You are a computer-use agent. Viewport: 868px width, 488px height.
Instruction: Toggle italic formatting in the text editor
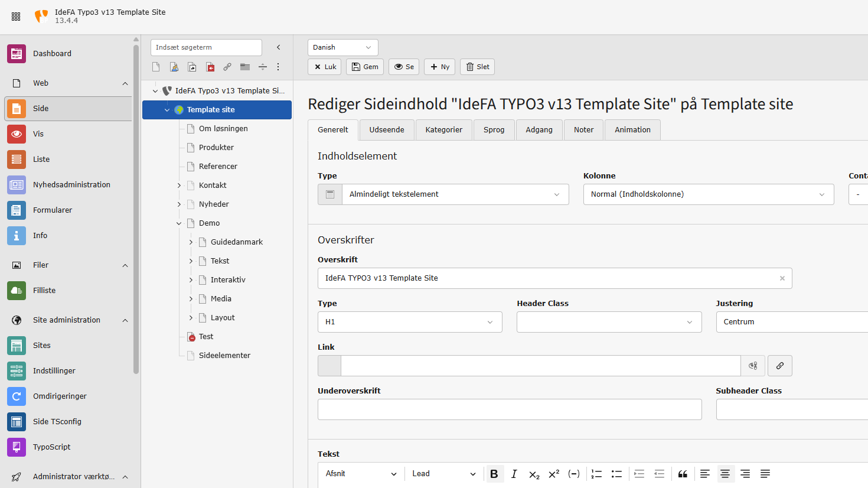[x=514, y=474]
